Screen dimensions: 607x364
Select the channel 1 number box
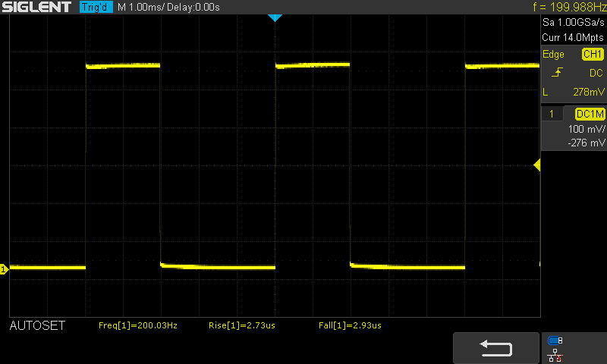[x=552, y=114]
